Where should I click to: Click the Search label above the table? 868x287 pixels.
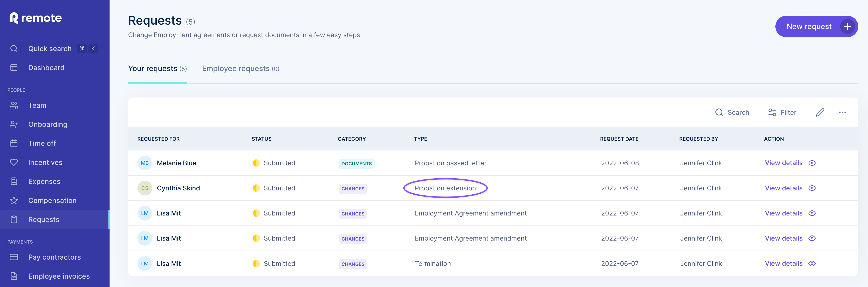pos(738,113)
